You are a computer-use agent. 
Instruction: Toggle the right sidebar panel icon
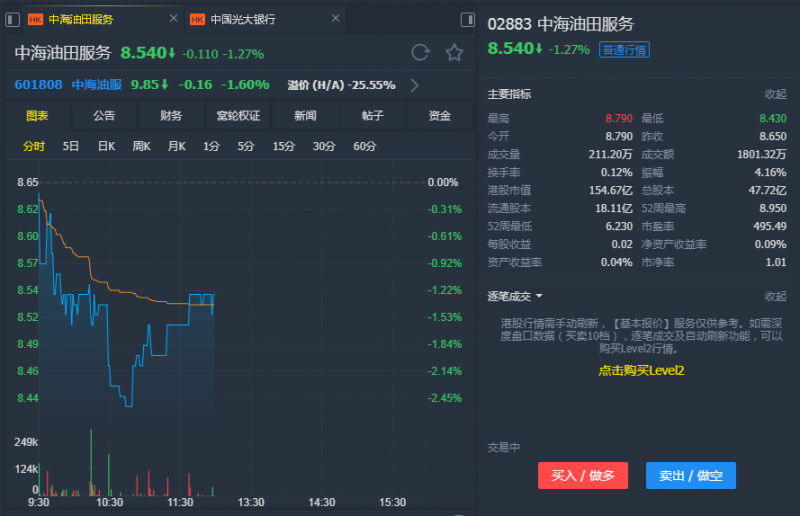click(x=467, y=19)
